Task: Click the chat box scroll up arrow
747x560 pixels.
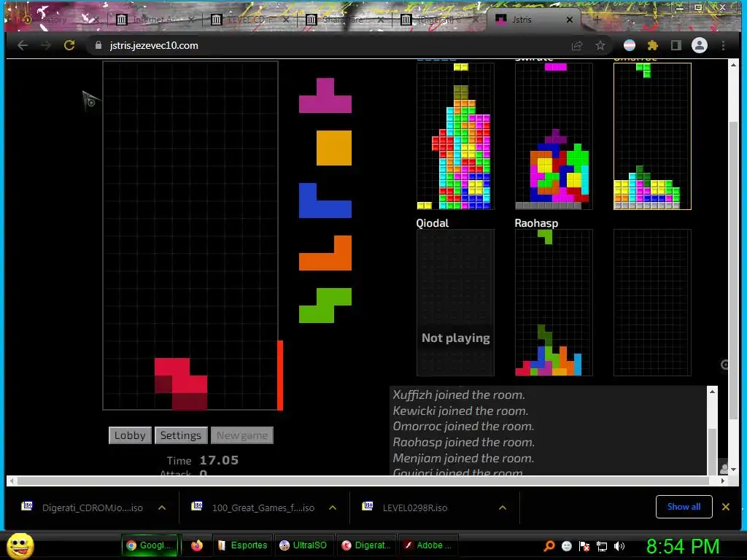Action: (712, 392)
